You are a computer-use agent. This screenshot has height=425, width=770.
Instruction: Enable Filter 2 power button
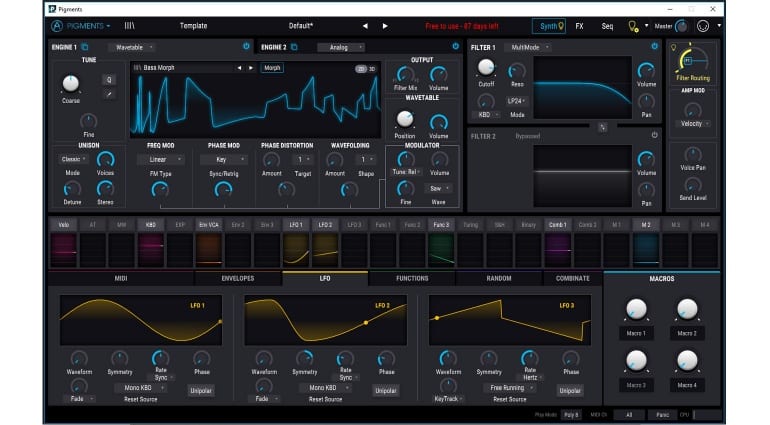click(654, 135)
